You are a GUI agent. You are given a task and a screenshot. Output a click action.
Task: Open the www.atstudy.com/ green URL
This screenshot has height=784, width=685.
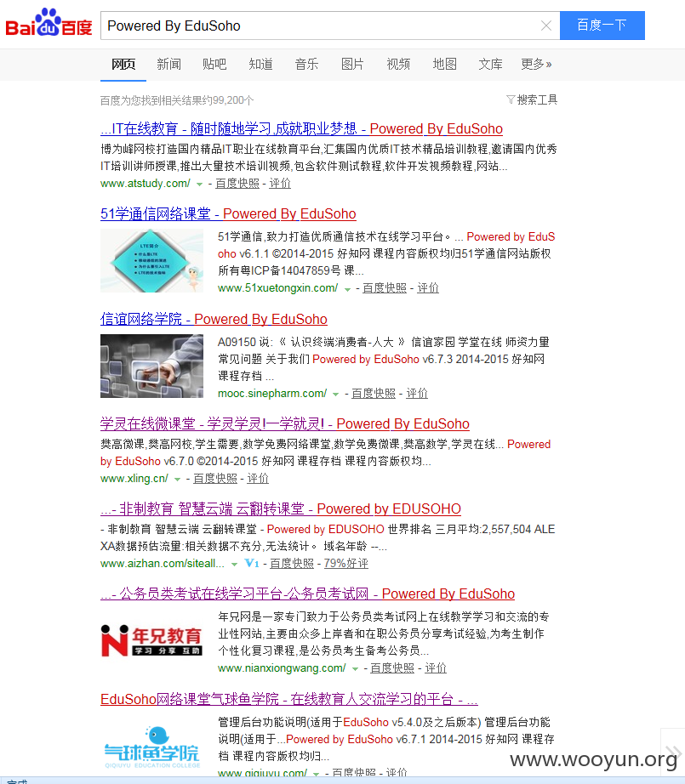[x=146, y=184]
